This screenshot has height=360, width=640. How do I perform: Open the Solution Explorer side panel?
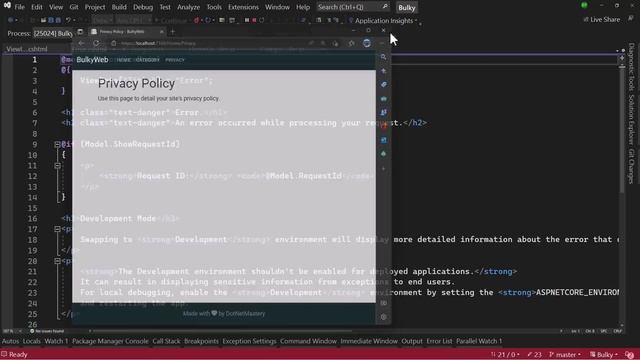631,120
